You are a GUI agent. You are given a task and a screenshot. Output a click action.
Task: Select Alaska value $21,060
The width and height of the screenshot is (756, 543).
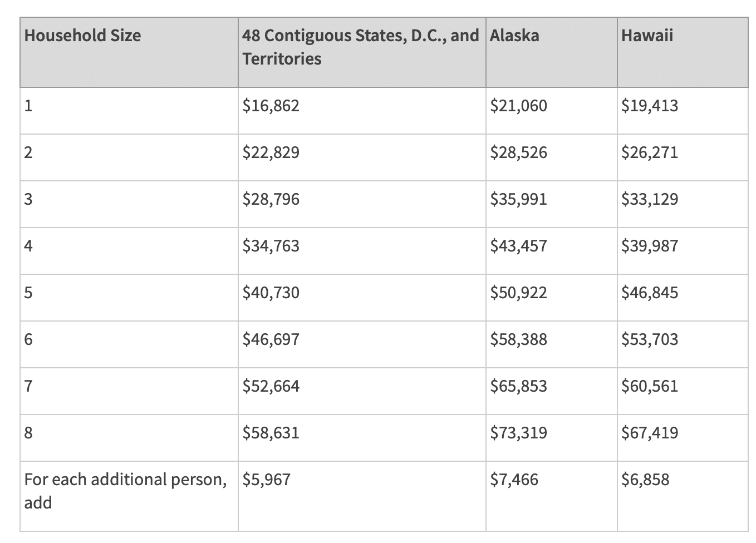(x=519, y=106)
